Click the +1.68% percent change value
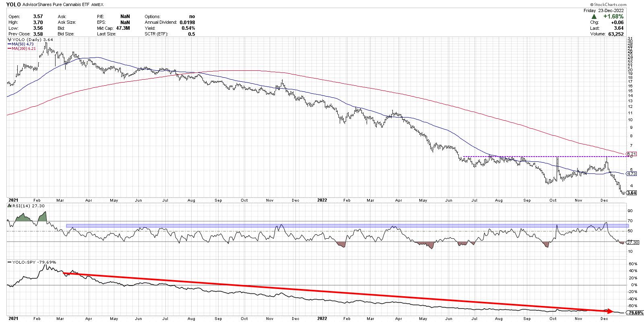The image size is (644, 322). [613, 17]
